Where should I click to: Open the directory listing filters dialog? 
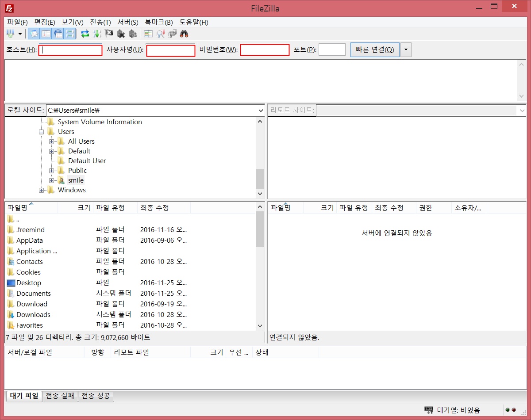(148, 34)
